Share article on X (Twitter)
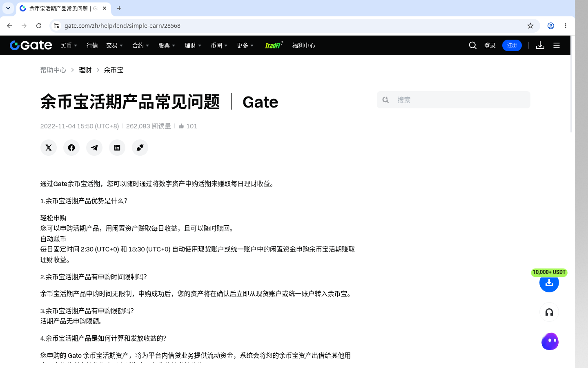 (x=49, y=148)
